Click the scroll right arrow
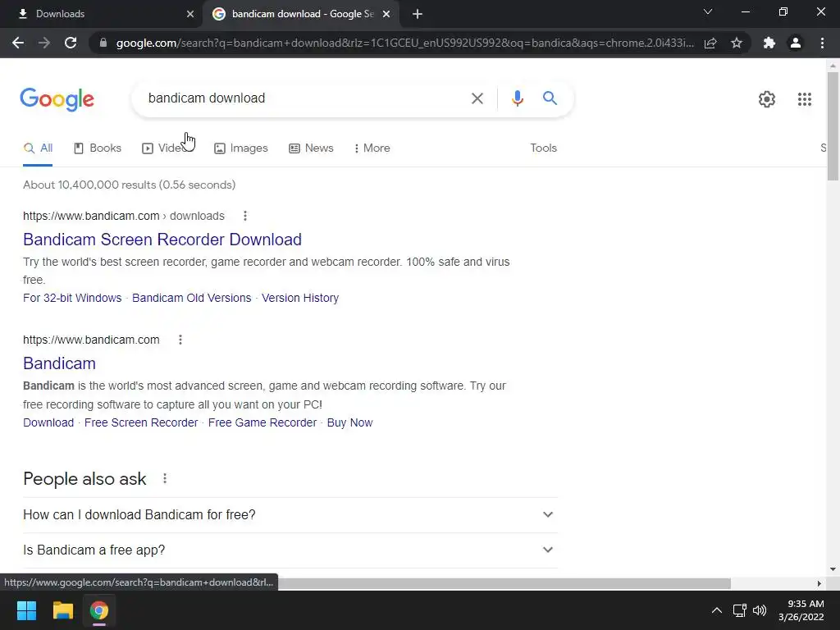 coord(819,583)
